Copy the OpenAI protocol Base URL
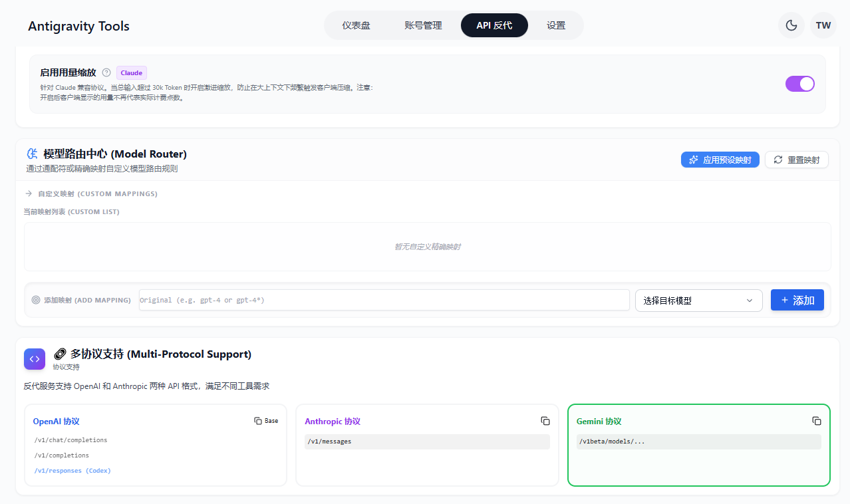 point(266,421)
